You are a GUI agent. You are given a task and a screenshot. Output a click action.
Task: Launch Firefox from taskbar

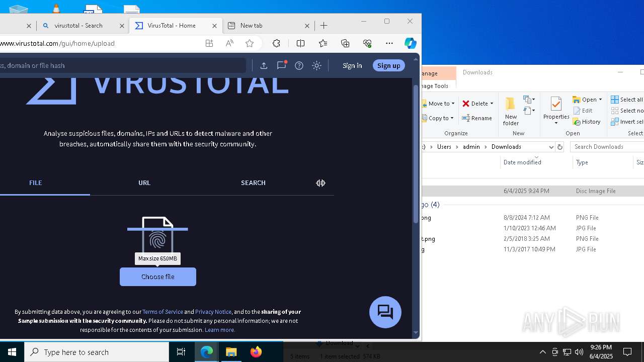click(x=256, y=352)
